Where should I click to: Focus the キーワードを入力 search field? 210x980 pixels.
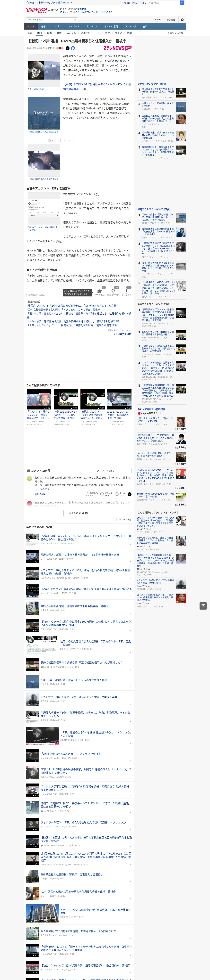tap(49, 20)
